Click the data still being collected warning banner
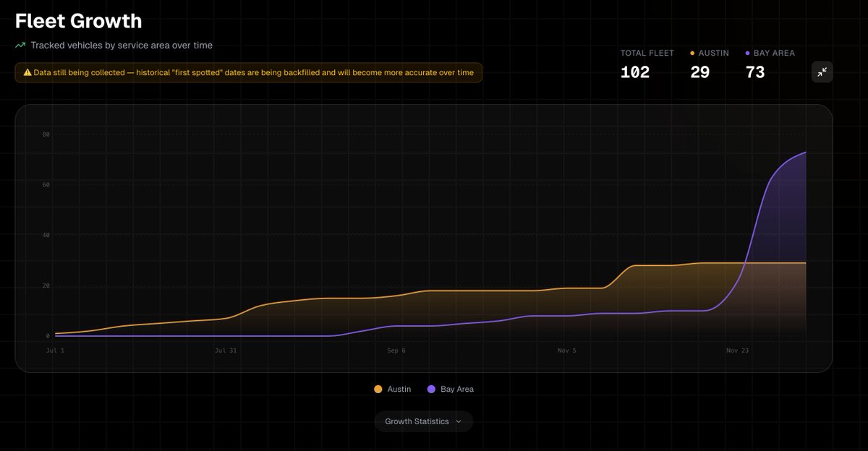This screenshot has width=868, height=451. coord(249,72)
